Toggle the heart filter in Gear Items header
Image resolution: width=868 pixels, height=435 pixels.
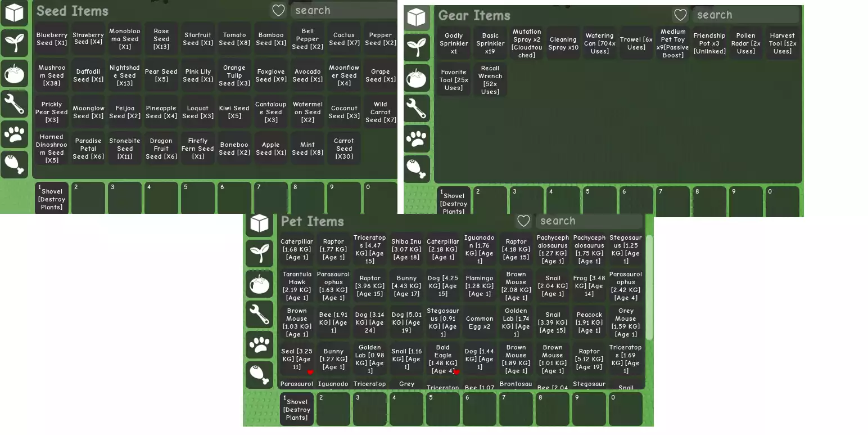680,15
